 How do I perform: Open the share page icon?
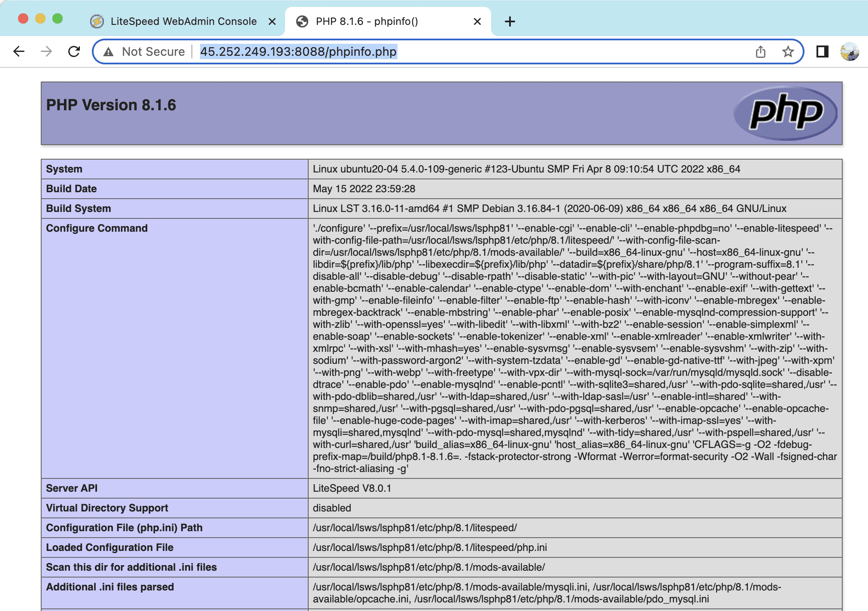(x=760, y=52)
